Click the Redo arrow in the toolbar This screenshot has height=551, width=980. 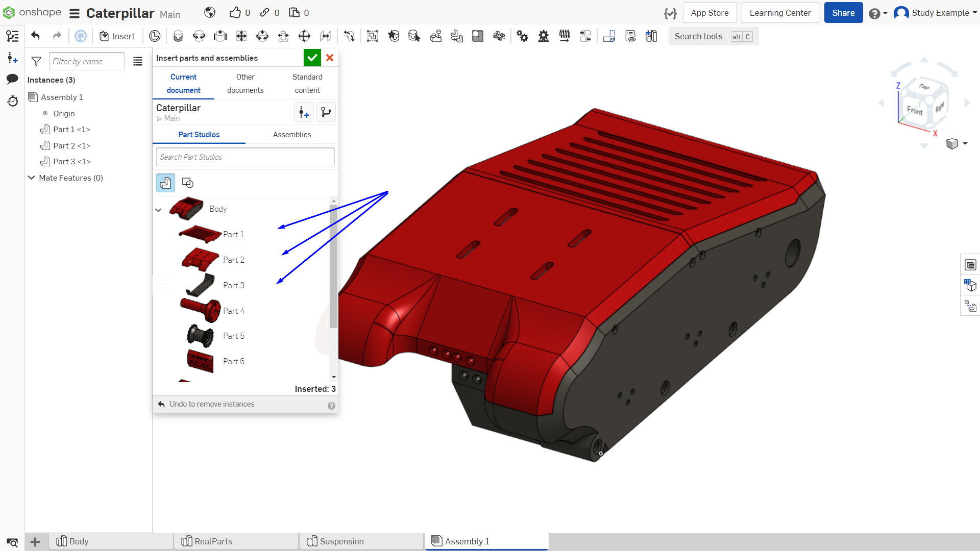[57, 36]
